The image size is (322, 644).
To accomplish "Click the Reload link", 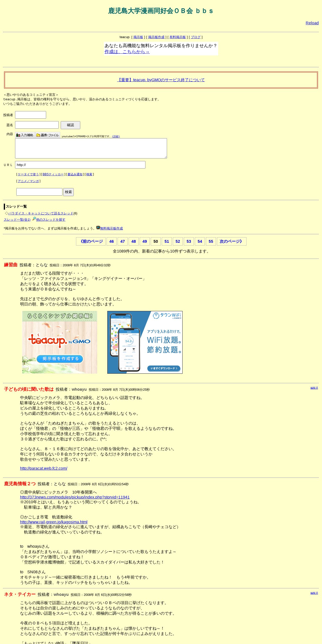I will 312,23.
